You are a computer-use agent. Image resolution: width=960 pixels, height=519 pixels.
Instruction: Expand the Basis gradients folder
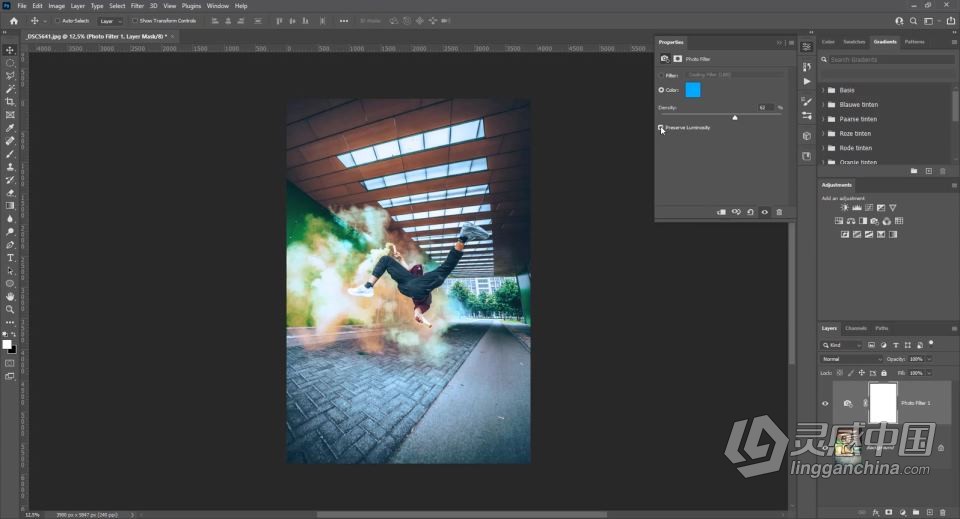[x=823, y=90]
